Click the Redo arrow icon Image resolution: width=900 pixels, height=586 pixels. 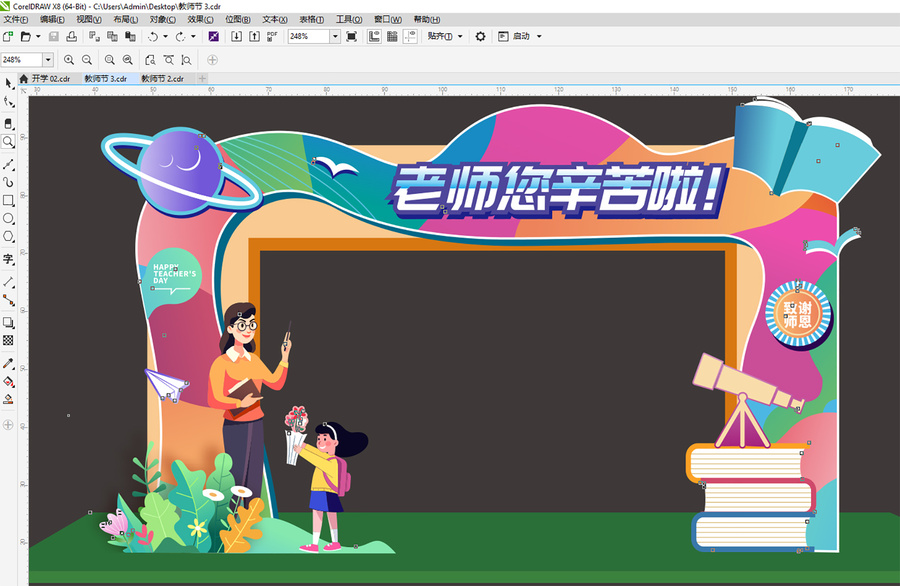[180, 36]
